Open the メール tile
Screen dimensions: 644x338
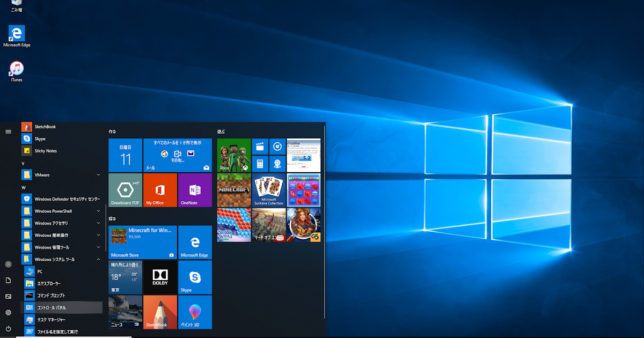click(x=178, y=155)
